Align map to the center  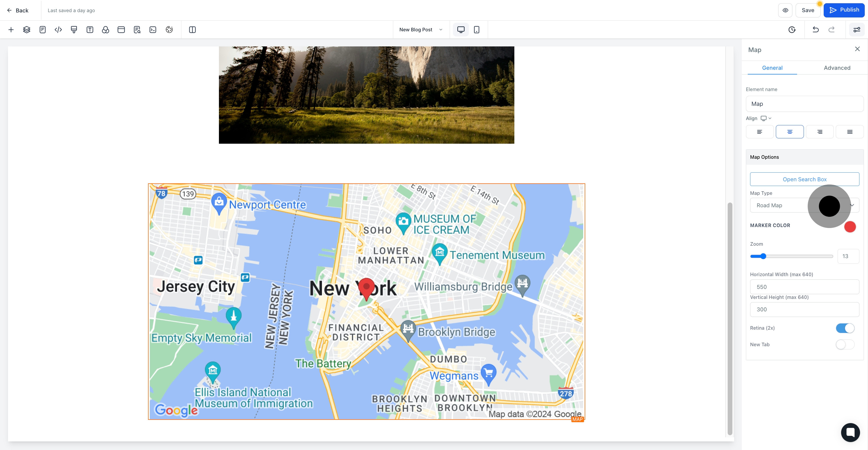click(789, 132)
